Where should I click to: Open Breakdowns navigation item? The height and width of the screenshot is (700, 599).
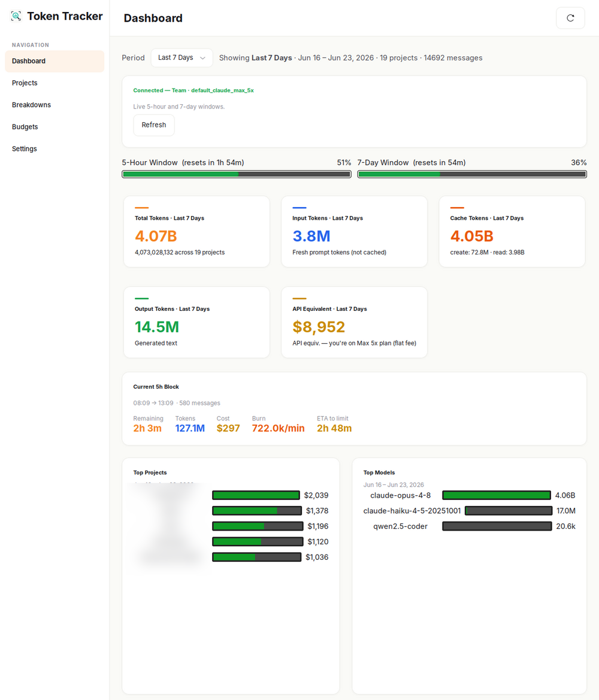tap(55, 105)
